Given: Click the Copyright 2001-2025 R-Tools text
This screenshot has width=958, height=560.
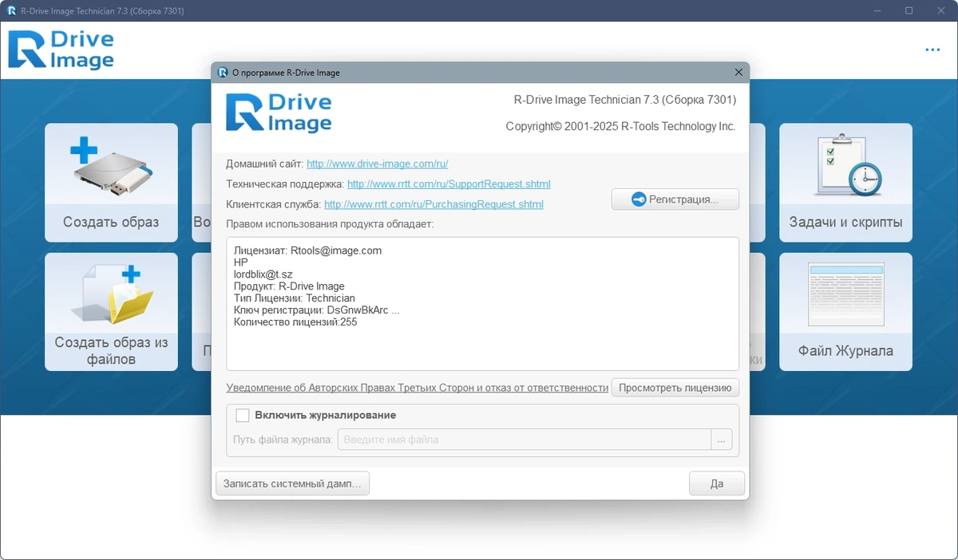Looking at the screenshot, I should click(621, 126).
